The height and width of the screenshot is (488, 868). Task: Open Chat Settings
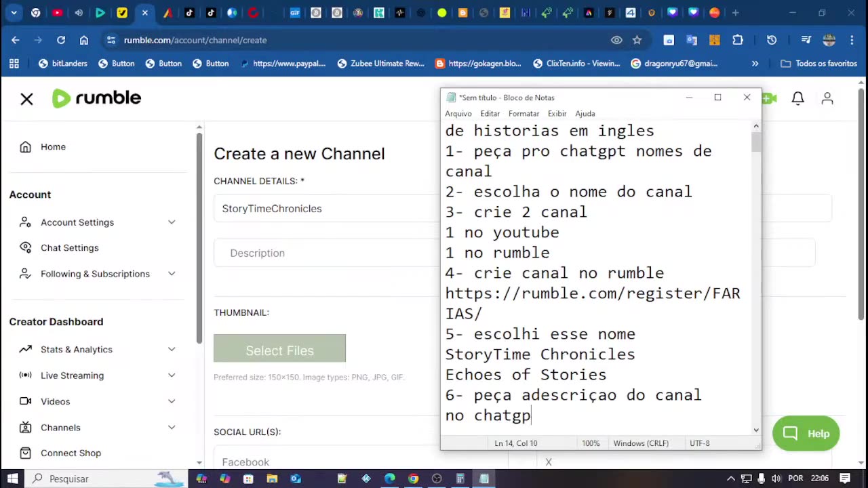[x=69, y=248]
